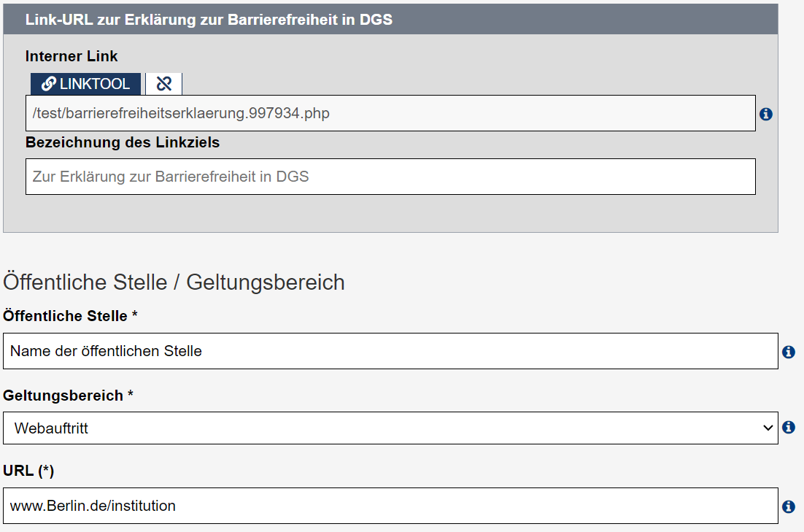Open the info tooltip beside the internal link URL

coord(765,113)
